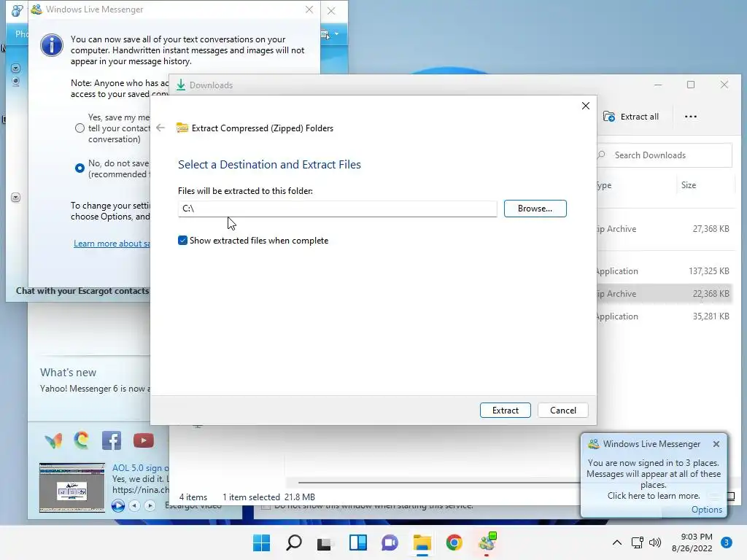Viewport: 747px width, 560px height.
Task: Open the three-dot See more menu
Action: (x=690, y=117)
